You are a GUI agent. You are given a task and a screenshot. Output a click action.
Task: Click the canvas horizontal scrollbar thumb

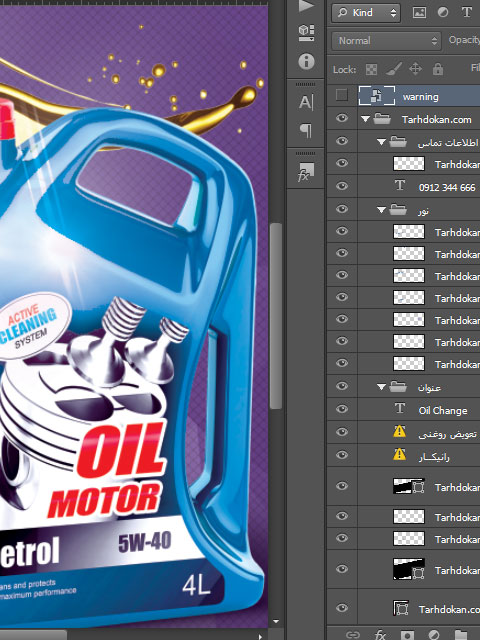(33, 636)
